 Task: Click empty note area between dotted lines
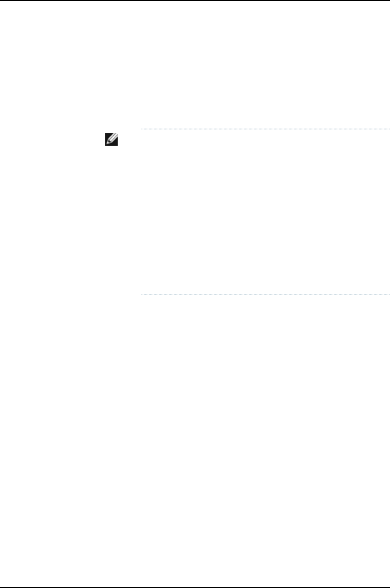coord(265,212)
